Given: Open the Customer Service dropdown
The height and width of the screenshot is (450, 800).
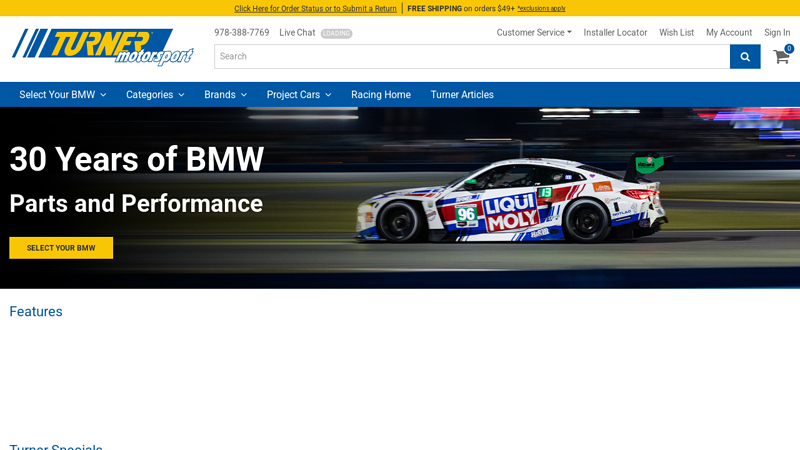Looking at the screenshot, I should [x=534, y=33].
